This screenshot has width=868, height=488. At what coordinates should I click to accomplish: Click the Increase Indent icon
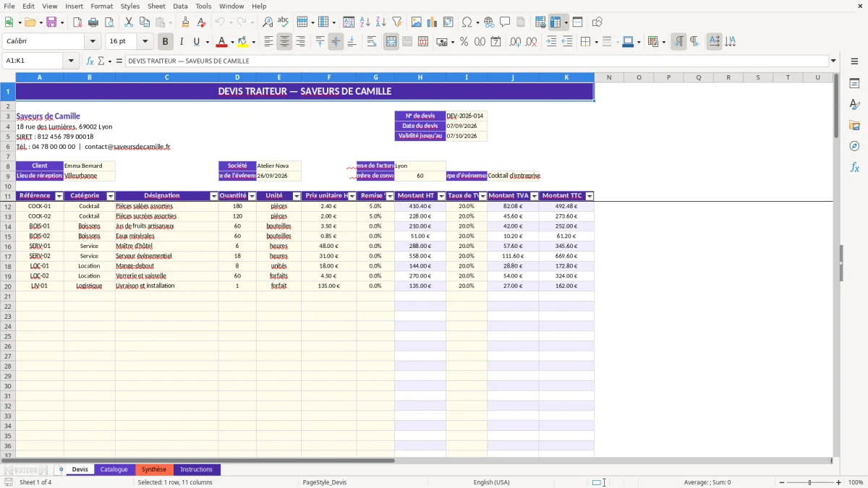551,41
